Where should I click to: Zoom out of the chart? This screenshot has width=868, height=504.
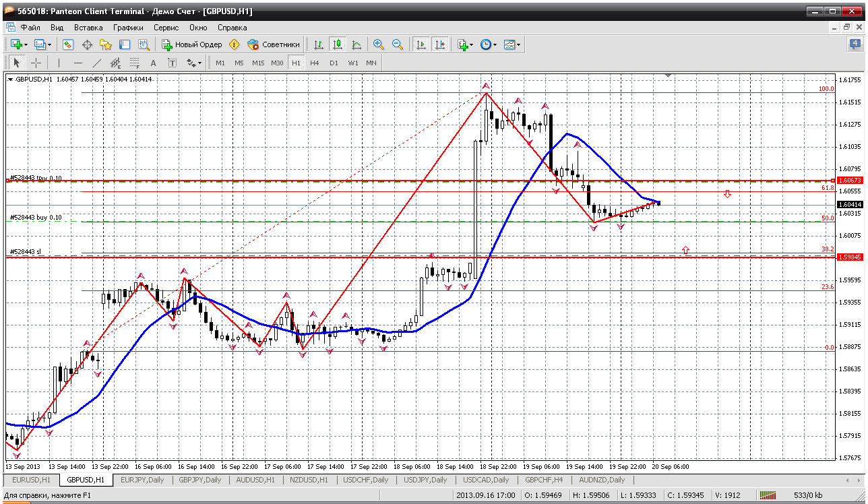(x=398, y=44)
